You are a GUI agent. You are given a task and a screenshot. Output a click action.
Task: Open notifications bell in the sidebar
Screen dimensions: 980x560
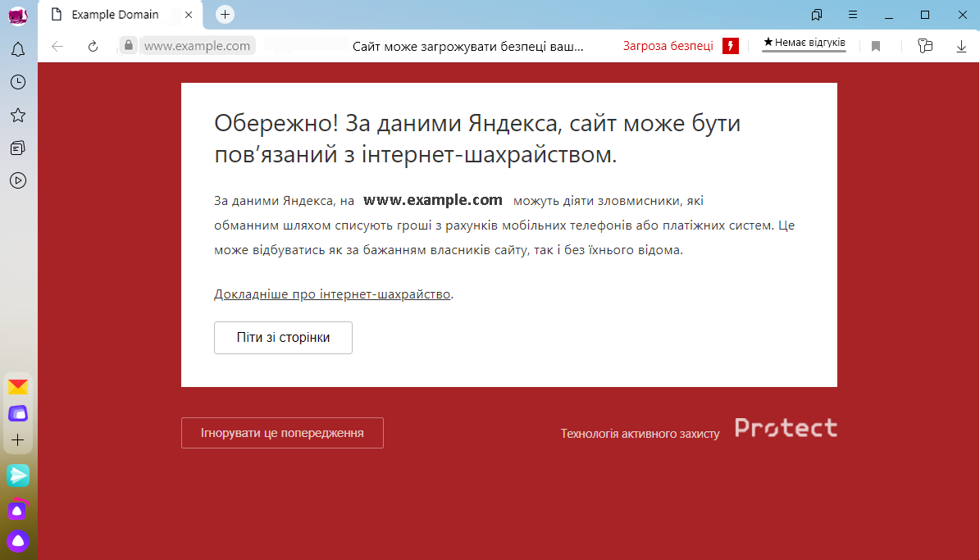(18, 49)
